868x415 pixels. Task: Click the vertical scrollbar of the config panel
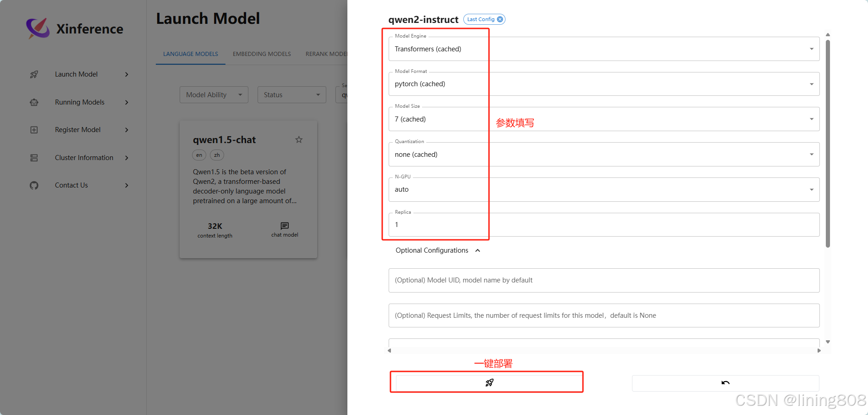(x=828, y=144)
